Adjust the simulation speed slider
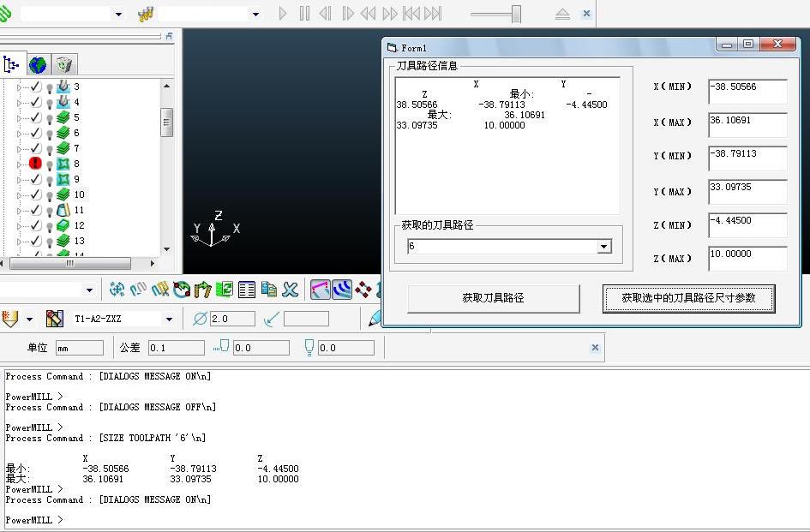Screen dimensions: 810x532 pyautogui.click(x=516, y=14)
